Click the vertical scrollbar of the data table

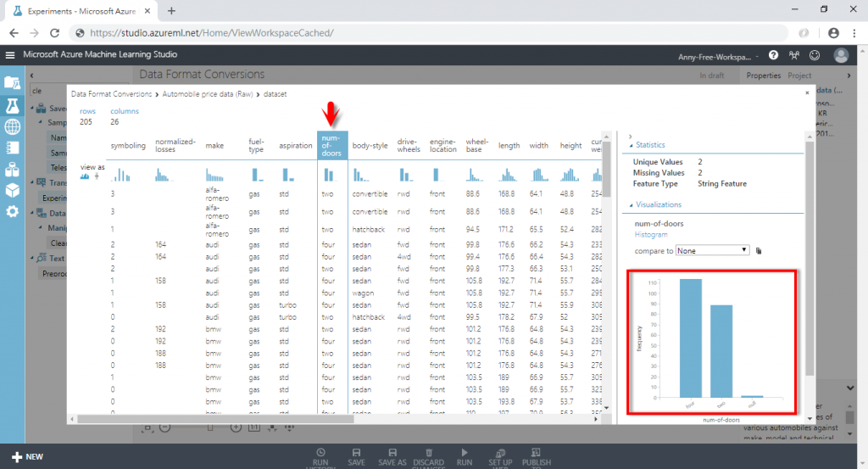pos(607,168)
